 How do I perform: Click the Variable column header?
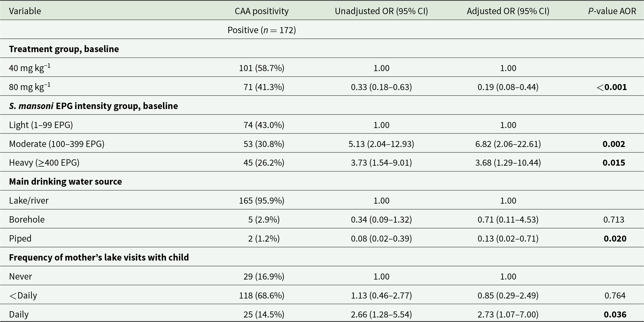click(25, 11)
